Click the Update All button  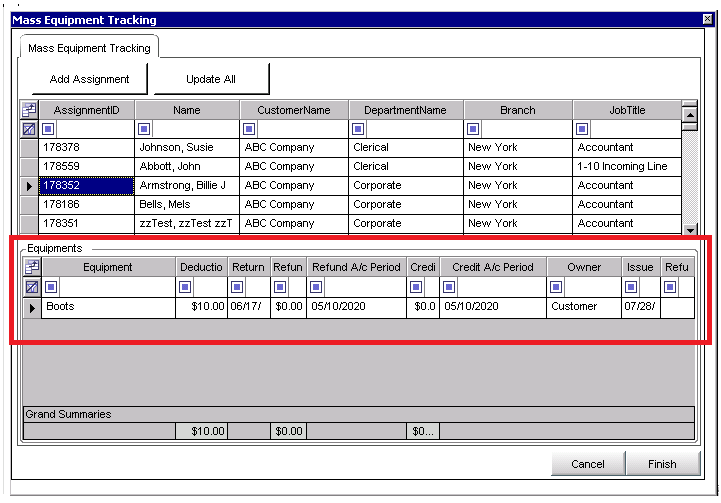click(211, 79)
